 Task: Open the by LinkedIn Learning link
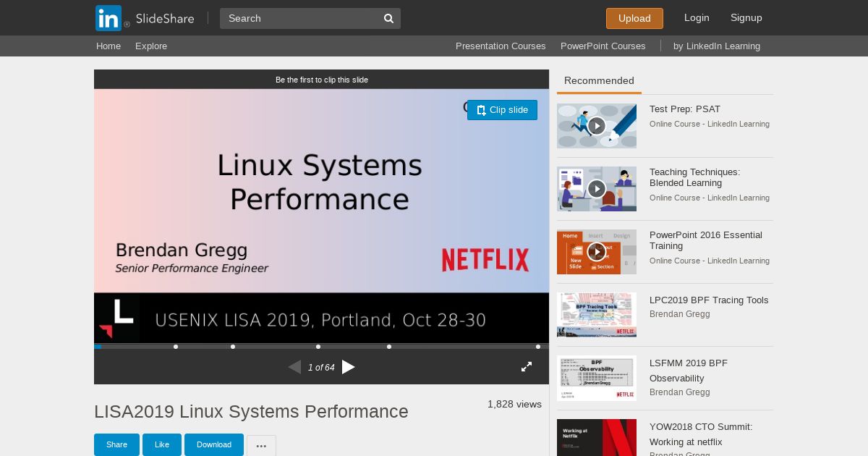(717, 46)
